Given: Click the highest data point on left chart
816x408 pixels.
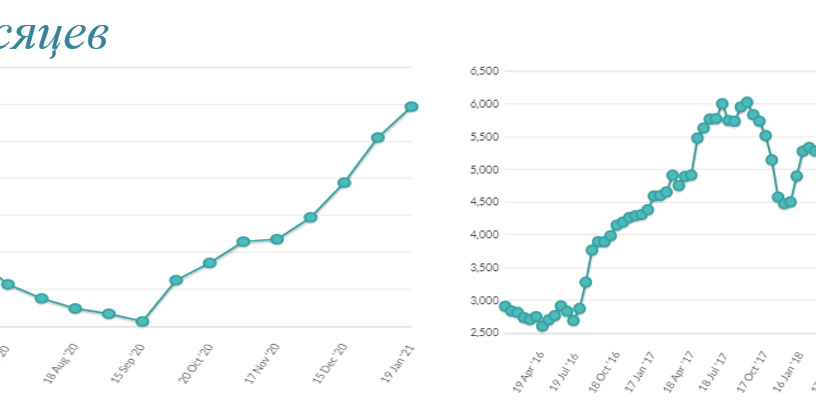Looking at the screenshot, I should 411,106.
